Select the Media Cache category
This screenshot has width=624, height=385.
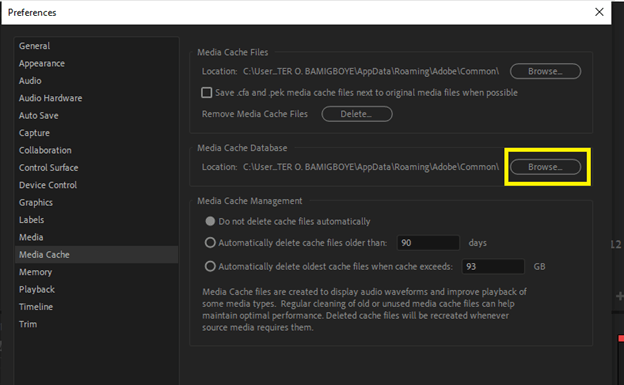pos(96,254)
